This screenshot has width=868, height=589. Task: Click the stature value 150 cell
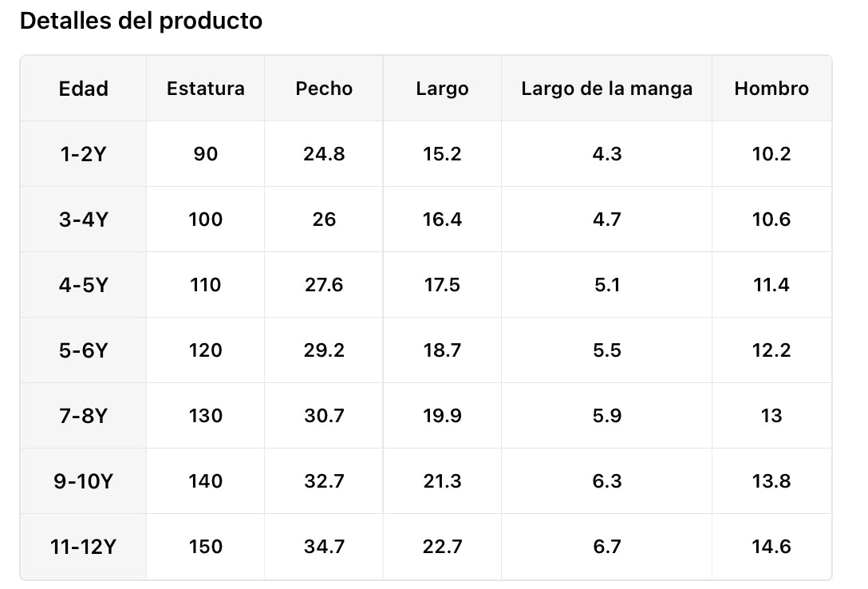tap(206, 547)
